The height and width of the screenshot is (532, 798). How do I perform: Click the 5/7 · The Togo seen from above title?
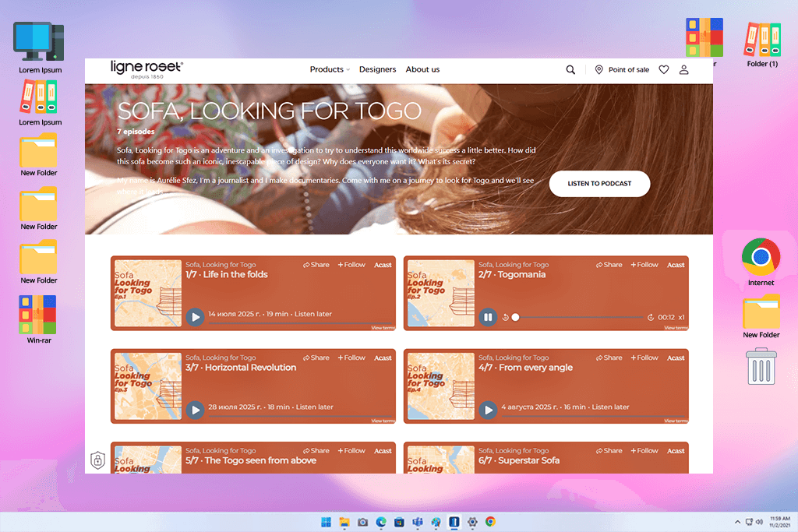click(x=251, y=461)
